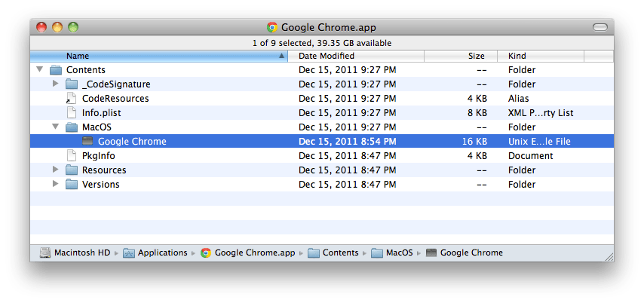Sort by the Name column header
Viewport: 644px width, 303px height.
tap(158, 56)
